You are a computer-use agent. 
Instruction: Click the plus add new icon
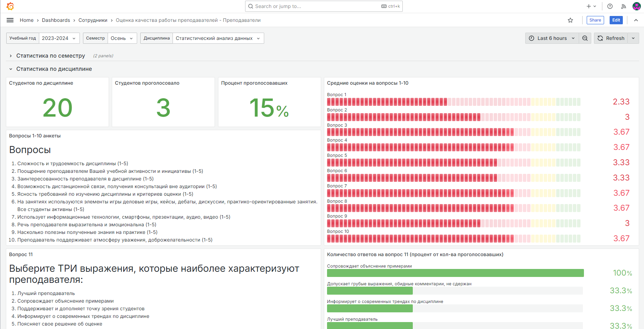pyautogui.click(x=591, y=6)
